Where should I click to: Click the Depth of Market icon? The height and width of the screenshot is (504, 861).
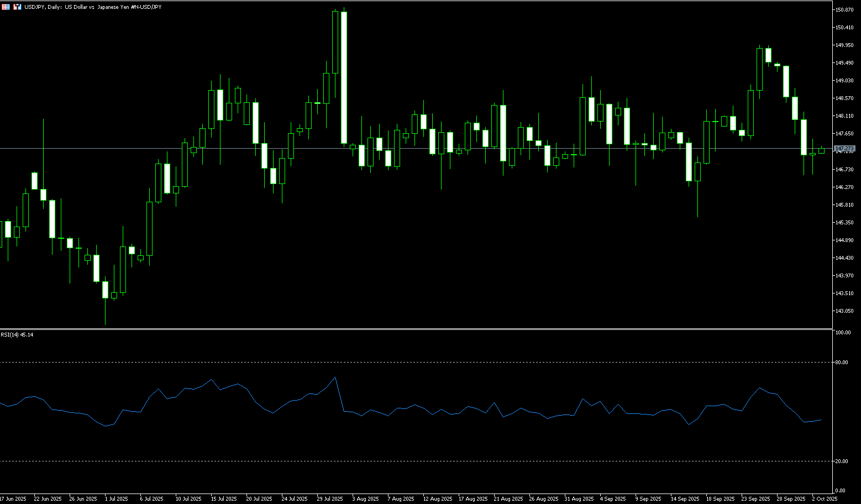[17, 7]
